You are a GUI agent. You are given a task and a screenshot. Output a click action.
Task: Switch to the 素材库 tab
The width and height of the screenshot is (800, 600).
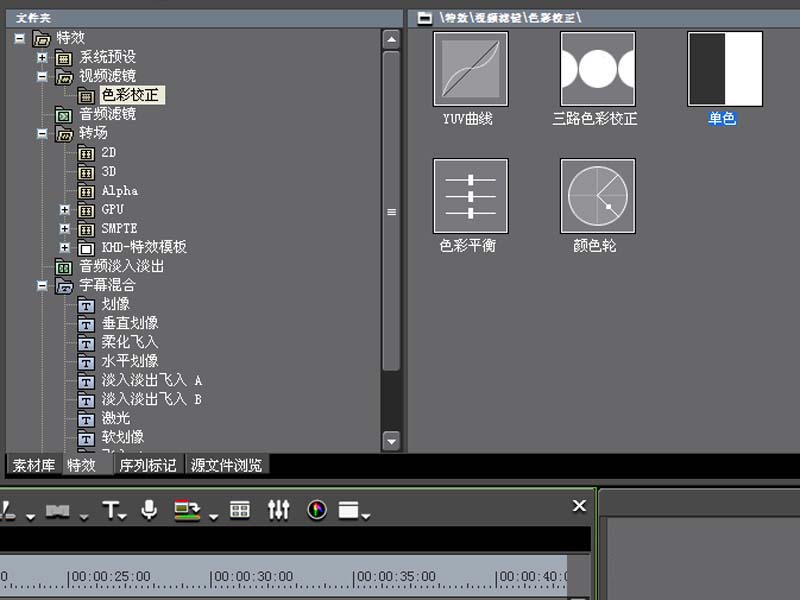click(32, 464)
